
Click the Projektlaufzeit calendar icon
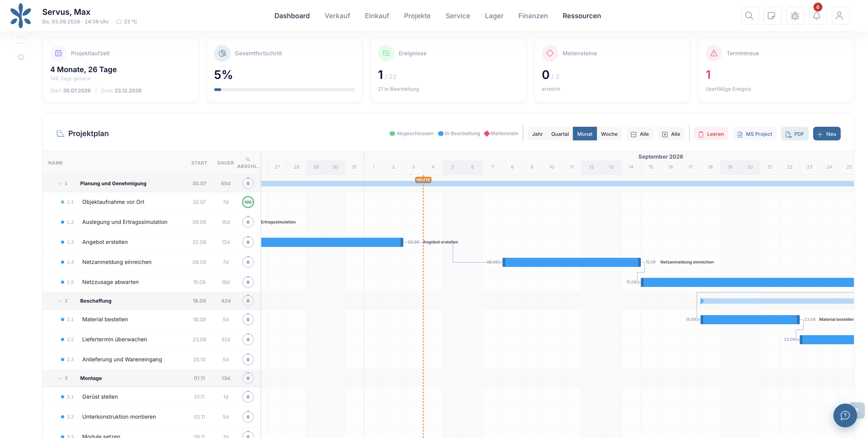point(59,53)
